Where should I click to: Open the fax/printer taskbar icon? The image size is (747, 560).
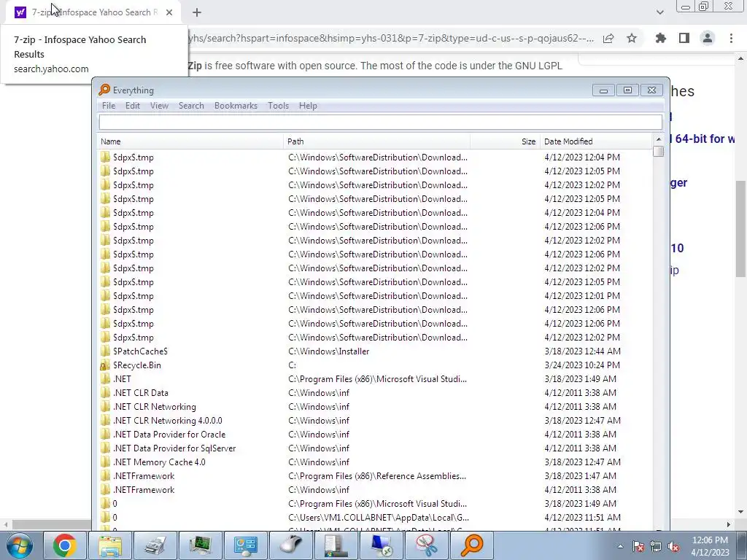click(x=155, y=545)
